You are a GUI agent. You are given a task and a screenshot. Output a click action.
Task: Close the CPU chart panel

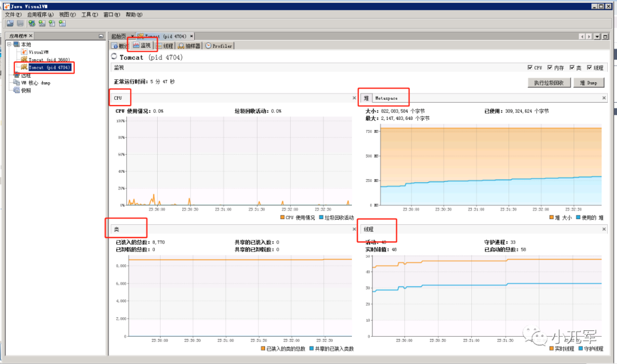(354, 98)
